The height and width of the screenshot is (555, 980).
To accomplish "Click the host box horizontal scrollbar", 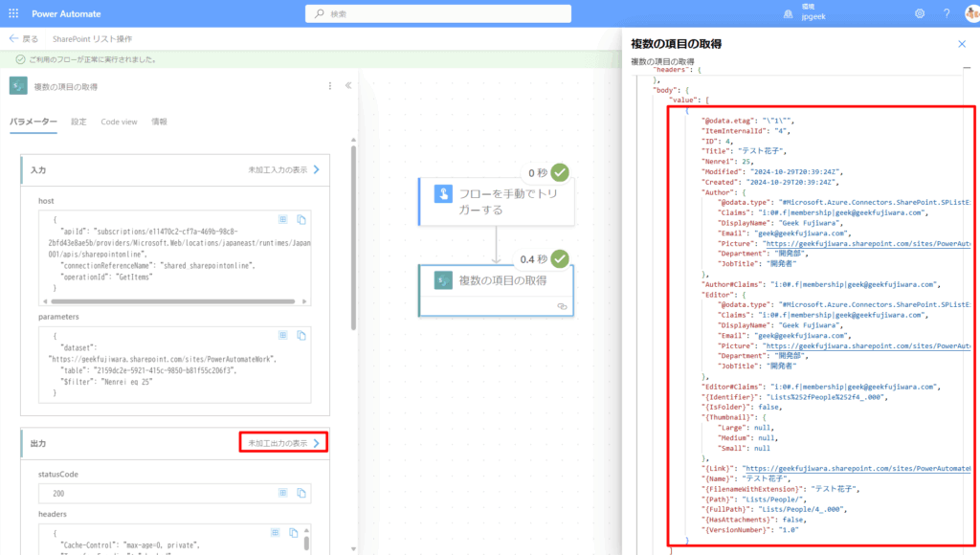I will pos(173,301).
